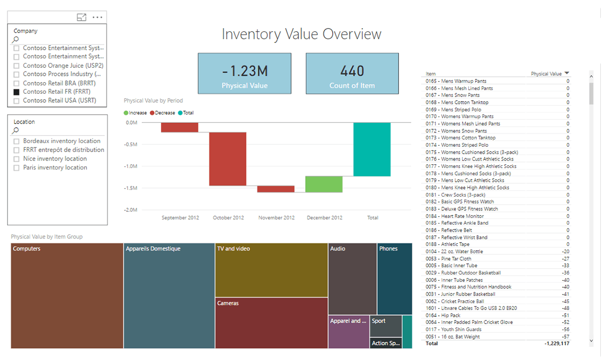Viewport: 604px width, 364px height.
Task: Click the Physical Value -1.23M card
Action: 245,74
